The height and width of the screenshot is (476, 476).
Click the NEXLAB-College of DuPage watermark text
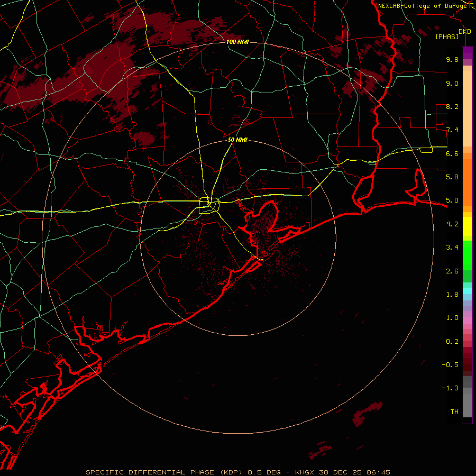click(423, 6)
